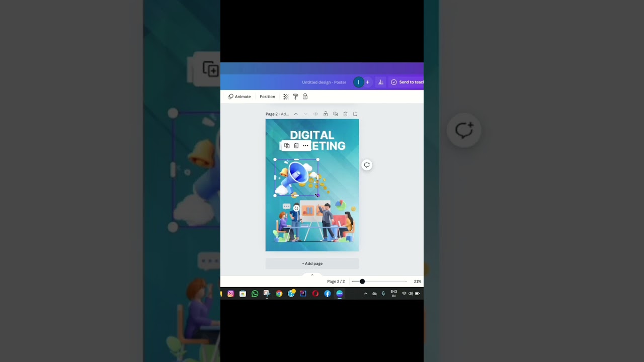644x362 pixels.
Task: Select the team meeting illustration
Action: pos(315,221)
